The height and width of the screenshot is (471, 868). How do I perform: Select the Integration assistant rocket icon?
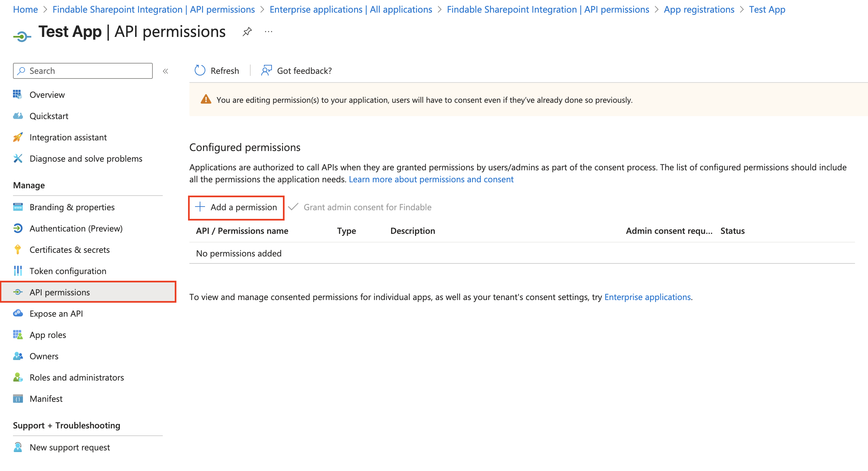tap(18, 137)
